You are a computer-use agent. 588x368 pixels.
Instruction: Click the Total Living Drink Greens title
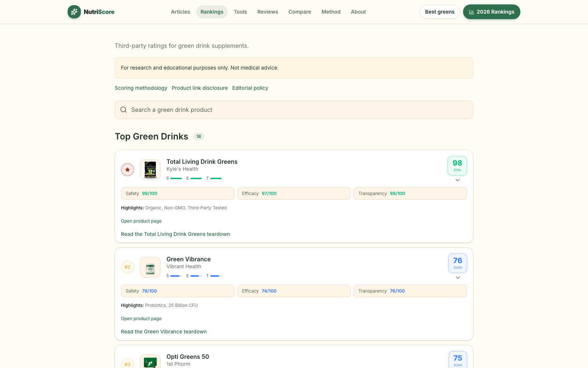click(x=202, y=162)
